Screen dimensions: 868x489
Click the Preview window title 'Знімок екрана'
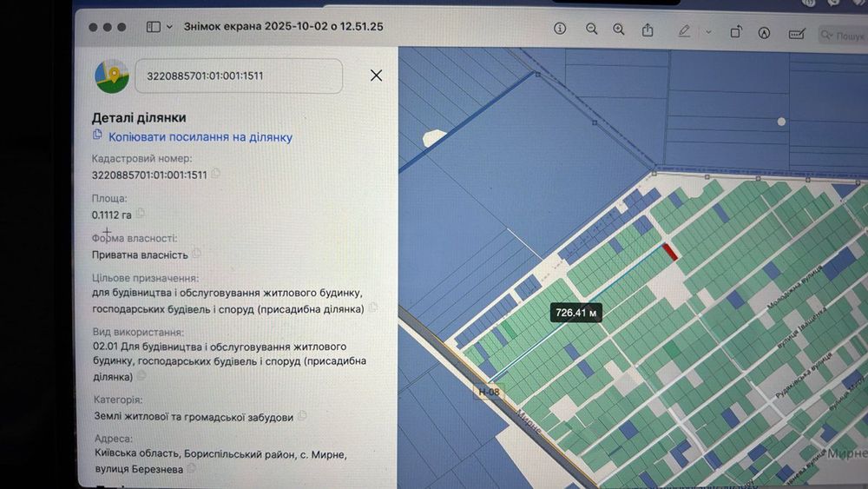284,27
